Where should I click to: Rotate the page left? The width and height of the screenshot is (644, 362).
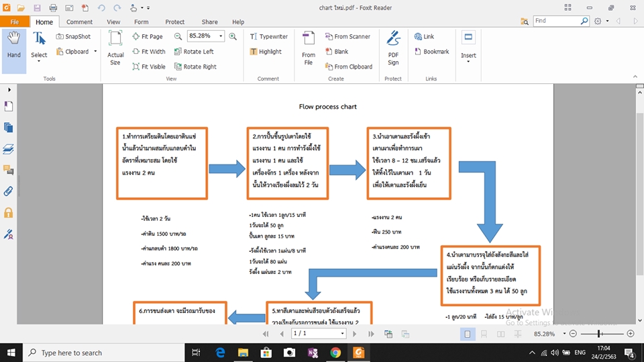point(194,52)
